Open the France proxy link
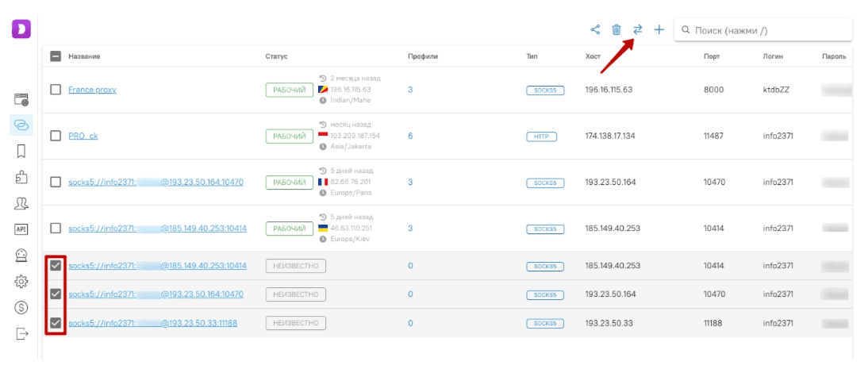Screen dimensions: 868x373 92,90
